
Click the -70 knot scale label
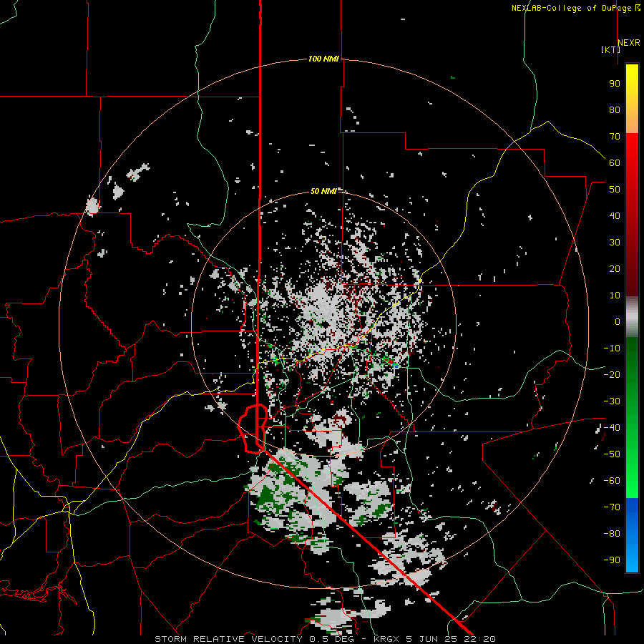612,507
